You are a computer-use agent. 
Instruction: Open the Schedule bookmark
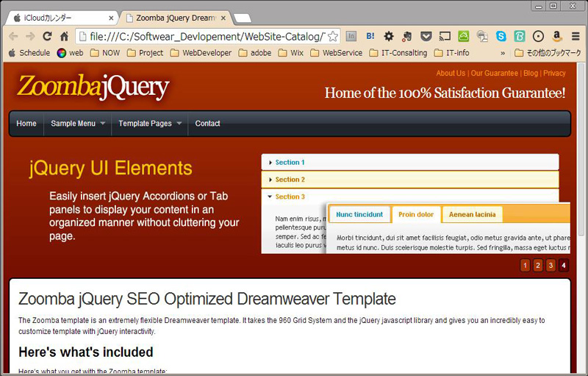click(29, 53)
